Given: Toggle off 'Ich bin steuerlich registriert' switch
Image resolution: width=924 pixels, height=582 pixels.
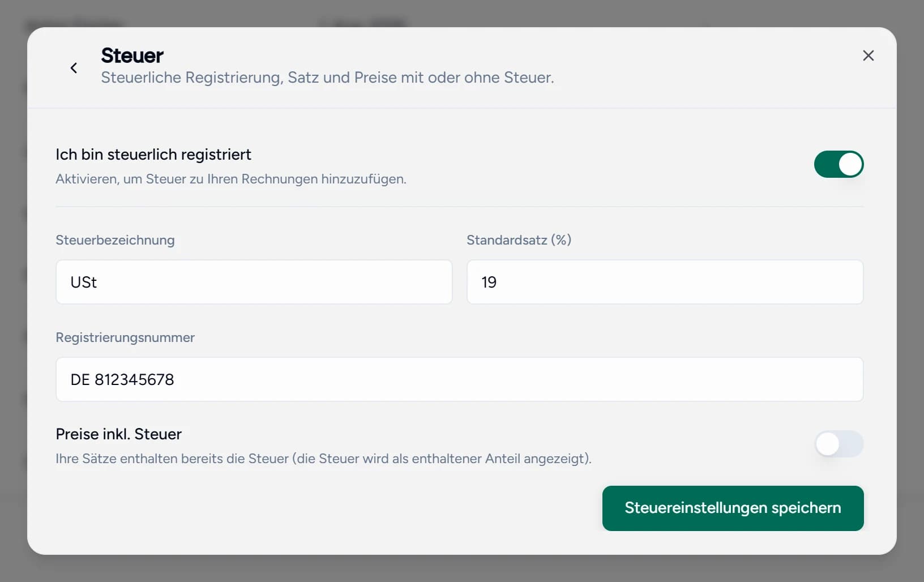Looking at the screenshot, I should (839, 164).
